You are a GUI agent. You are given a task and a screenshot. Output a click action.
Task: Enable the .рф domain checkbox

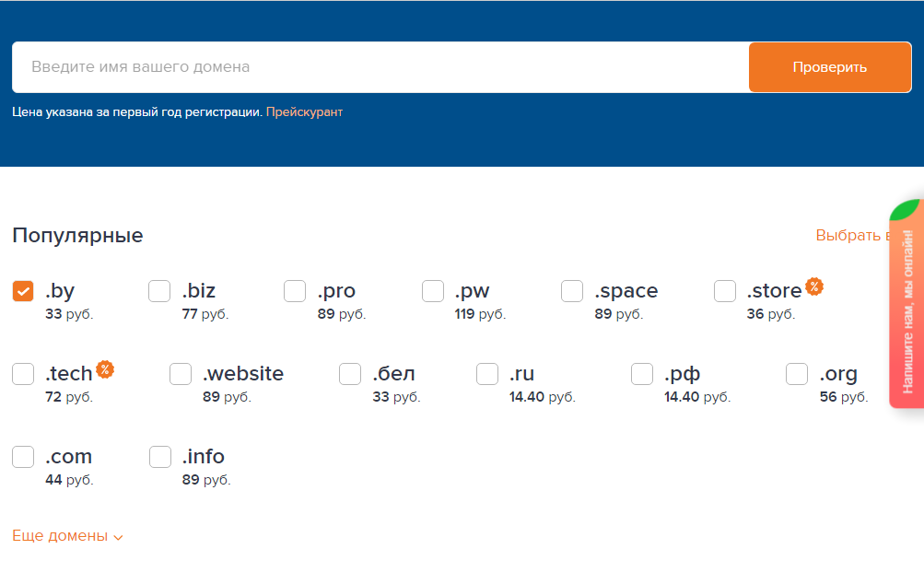pyautogui.click(x=642, y=374)
